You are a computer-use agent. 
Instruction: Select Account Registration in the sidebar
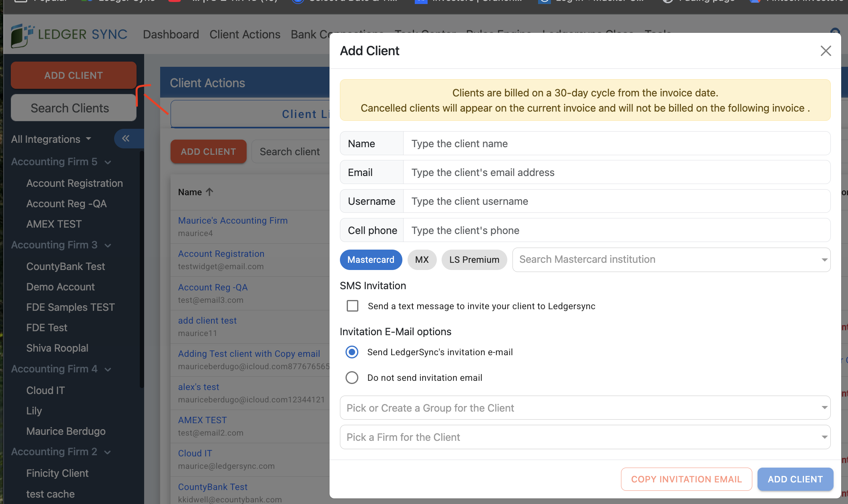74,183
